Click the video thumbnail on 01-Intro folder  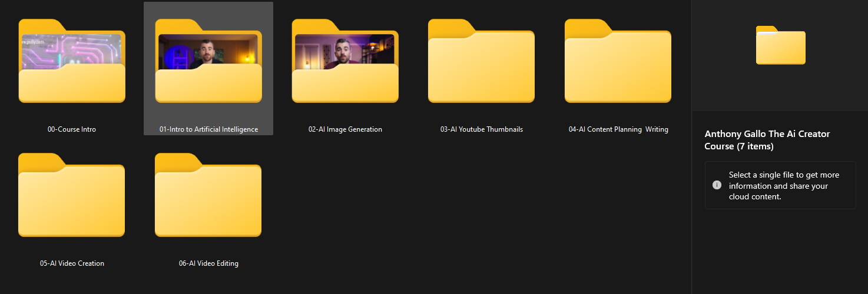pos(208,49)
